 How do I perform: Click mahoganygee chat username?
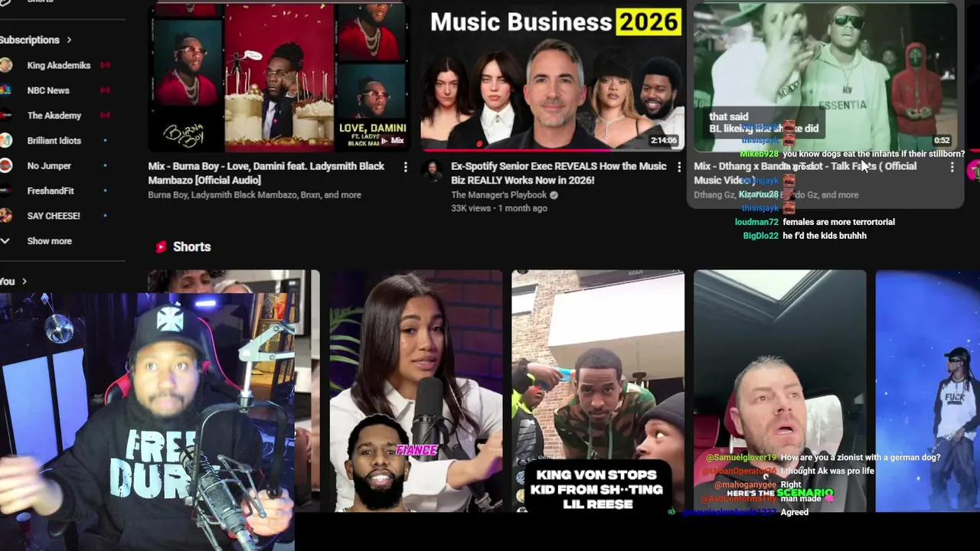[746, 485]
